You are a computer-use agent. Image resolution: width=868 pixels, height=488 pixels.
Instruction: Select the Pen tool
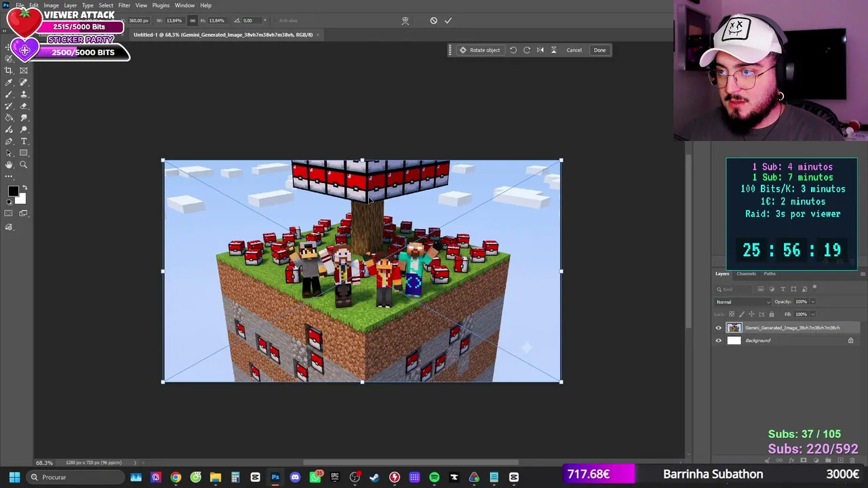coord(9,141)
